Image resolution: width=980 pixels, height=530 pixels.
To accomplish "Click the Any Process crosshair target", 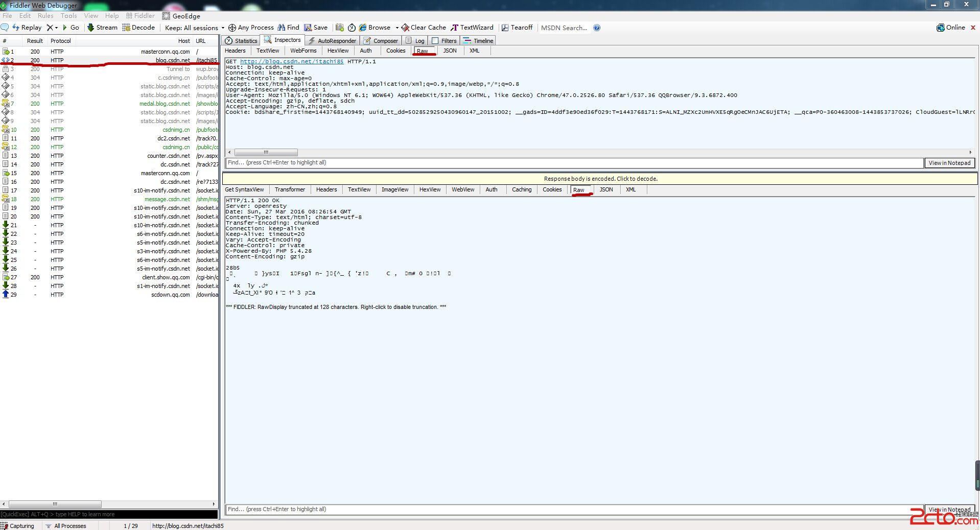I will pyautogui.click(x=251, y=28).
